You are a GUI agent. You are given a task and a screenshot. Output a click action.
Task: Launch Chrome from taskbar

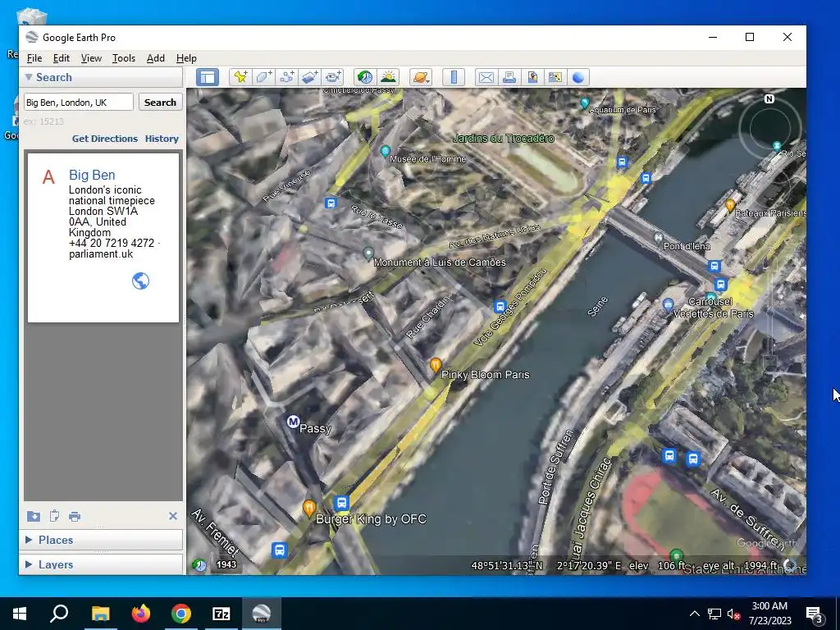coord(181,614)
